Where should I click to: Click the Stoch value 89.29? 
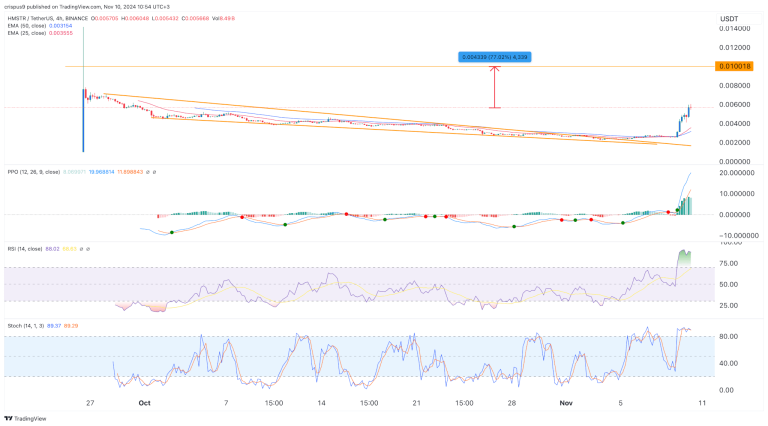pos(71,326)
